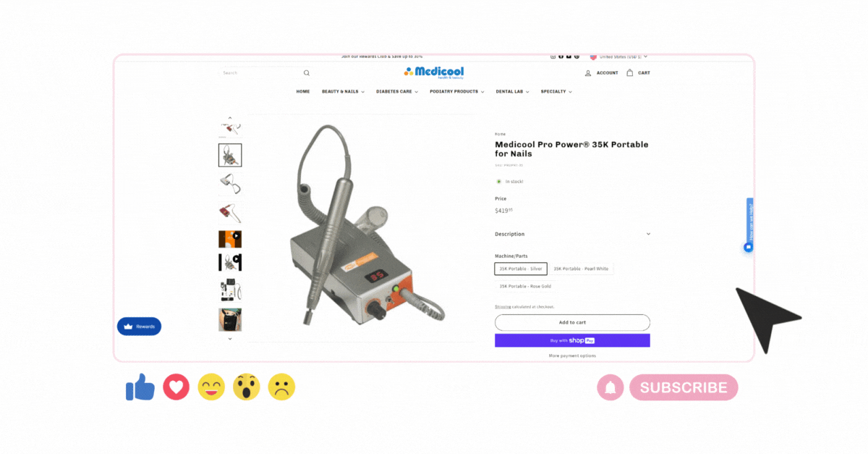Viewport: 868px width, 454px height.
Task: Select 35K Portable - Rose Gold option
Action: click(525, 286)
